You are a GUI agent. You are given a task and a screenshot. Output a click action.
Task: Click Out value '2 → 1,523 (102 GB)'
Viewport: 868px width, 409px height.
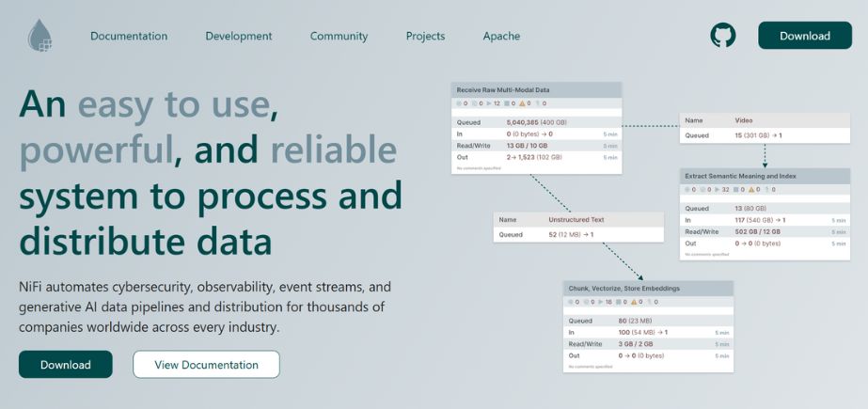tap(534, 157)
